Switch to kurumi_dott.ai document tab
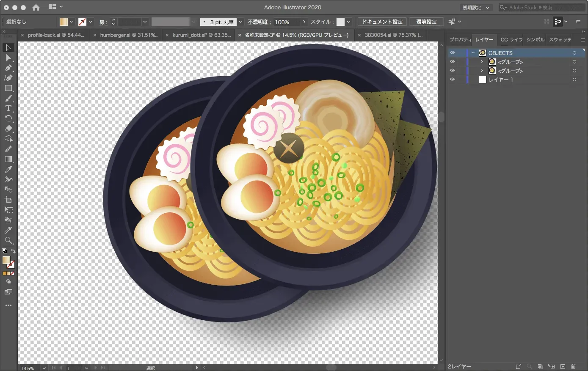588x371 pixels. pyautogui.click(x=198, y=35)
